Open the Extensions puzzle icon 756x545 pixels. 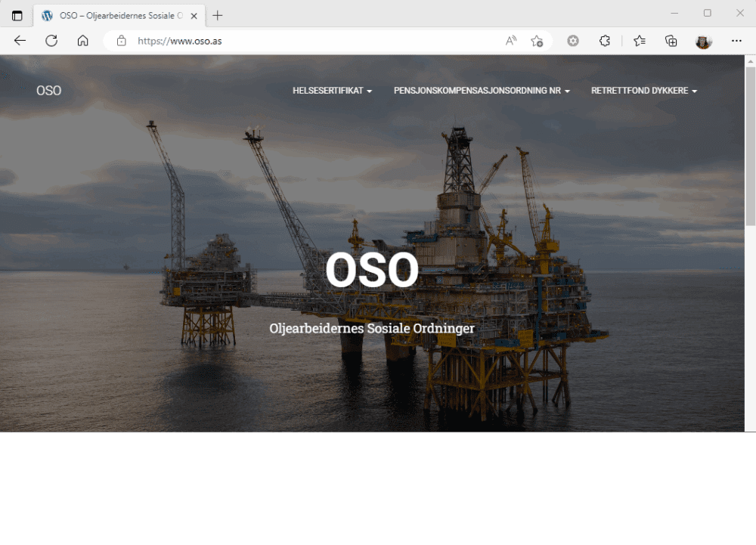605,41
